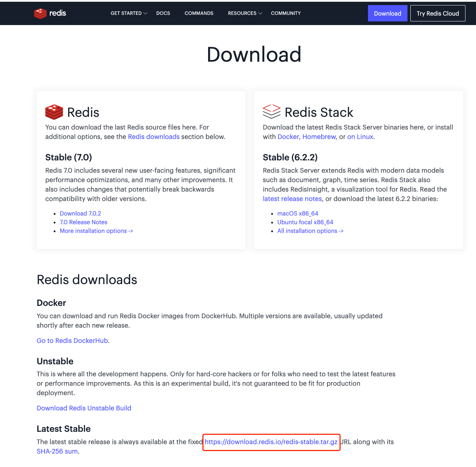Click the Docker subsection heading
This screenshot has height=467, width=476.
tap(51, 303)
